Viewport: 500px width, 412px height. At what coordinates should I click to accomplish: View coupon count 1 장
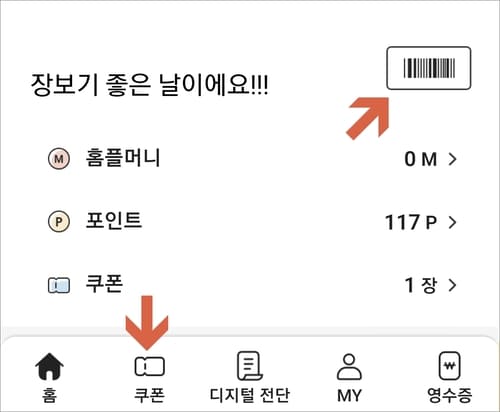coord(421,285)
